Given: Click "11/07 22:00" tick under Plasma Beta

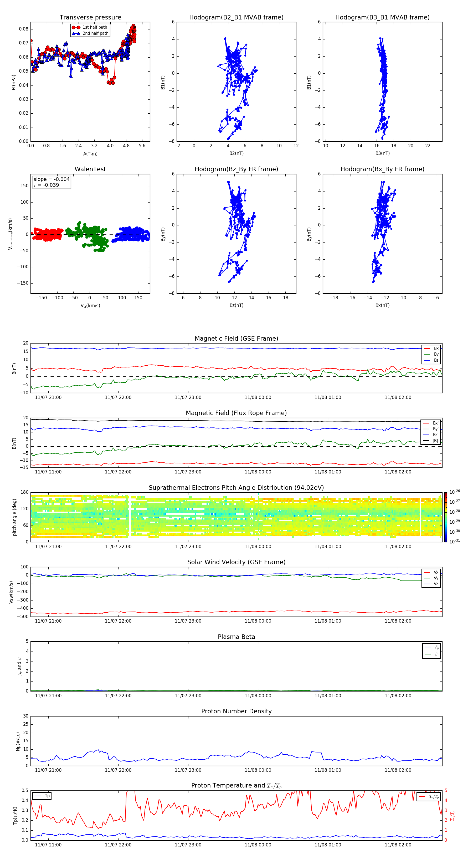Looking at the screenshot, I should pyautogui.click(x=118, y=696).
